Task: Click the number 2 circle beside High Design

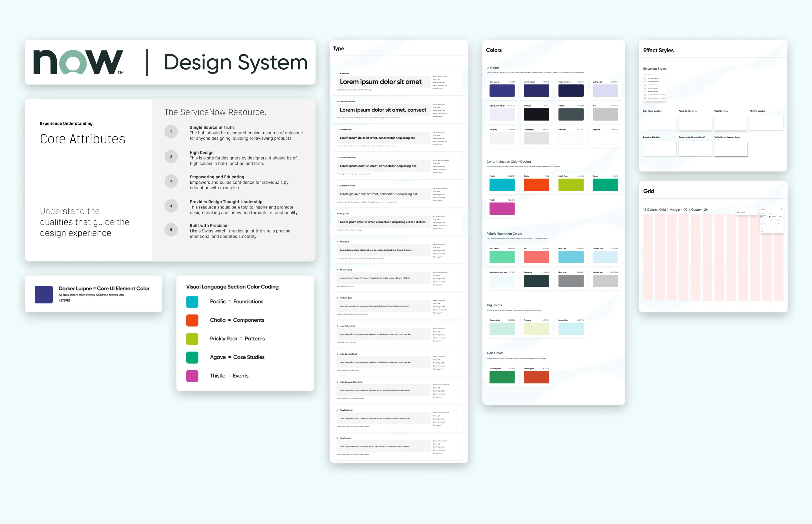Action: (x=171, y=157)
